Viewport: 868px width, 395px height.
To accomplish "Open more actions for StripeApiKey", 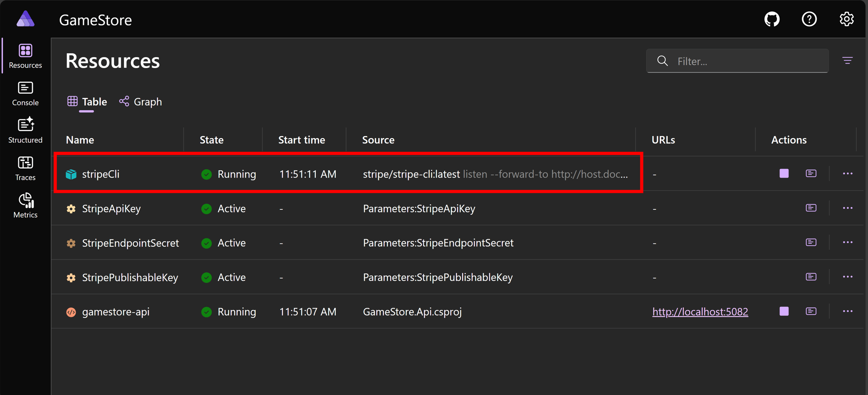I will 847,208.
